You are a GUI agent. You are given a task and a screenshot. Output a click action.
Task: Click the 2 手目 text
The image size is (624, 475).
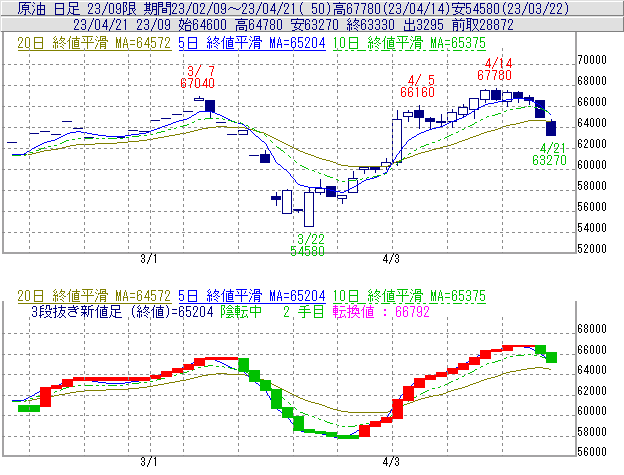click(304, 311)
